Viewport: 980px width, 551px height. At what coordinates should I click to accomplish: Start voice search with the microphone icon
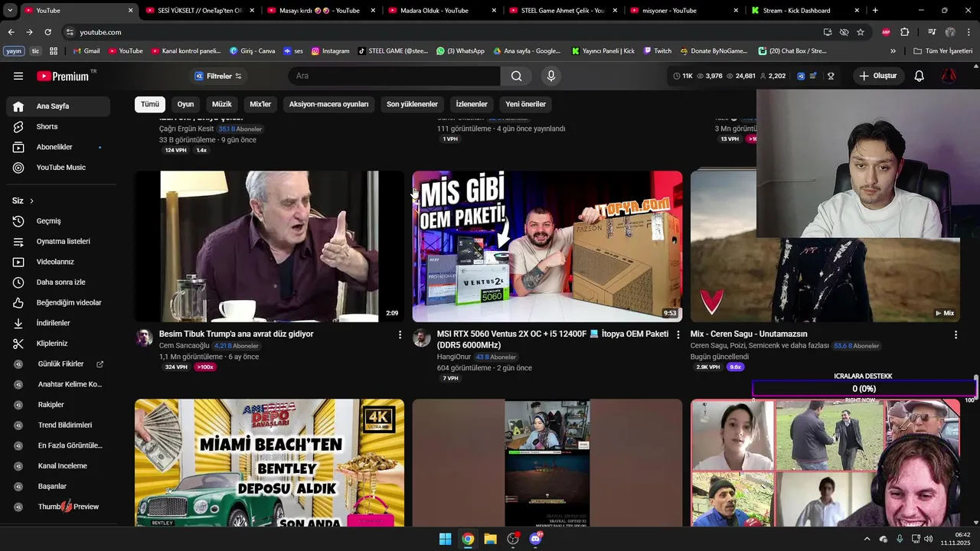point(550,76)
